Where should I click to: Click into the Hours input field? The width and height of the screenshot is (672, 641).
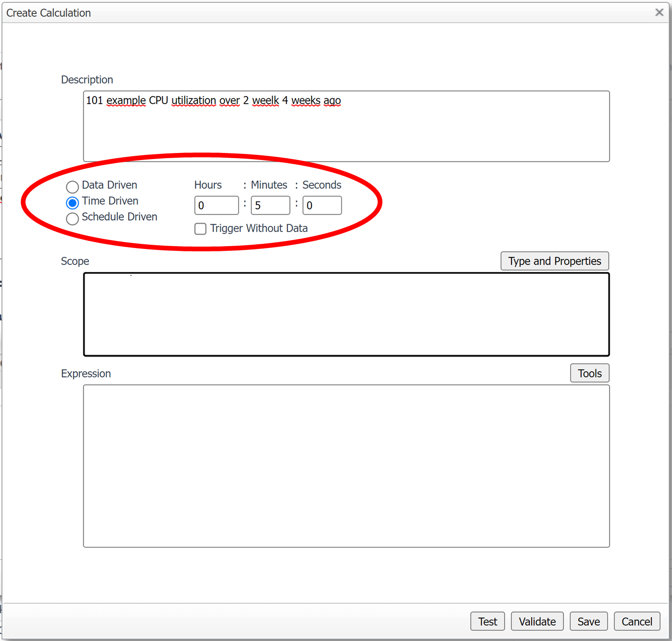(216, 205)
